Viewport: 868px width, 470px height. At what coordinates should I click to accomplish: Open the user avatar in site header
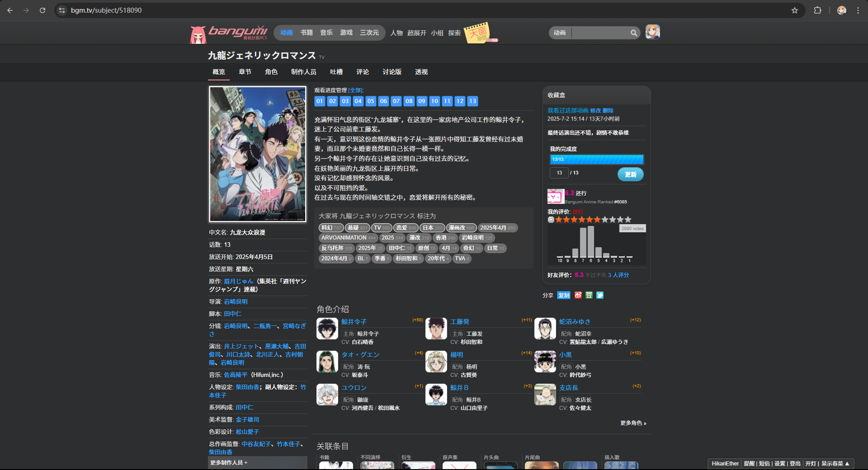click(x=652, y=32)
